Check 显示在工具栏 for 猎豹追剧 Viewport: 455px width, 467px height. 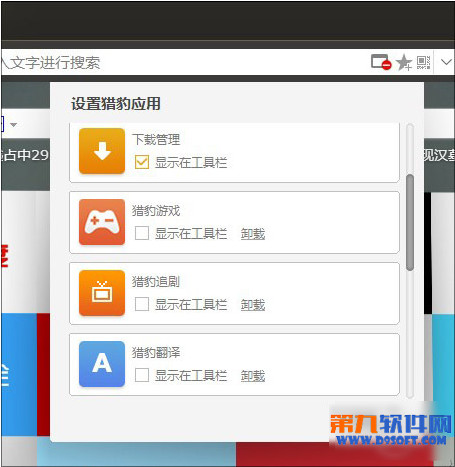click(x=142, y=304)
